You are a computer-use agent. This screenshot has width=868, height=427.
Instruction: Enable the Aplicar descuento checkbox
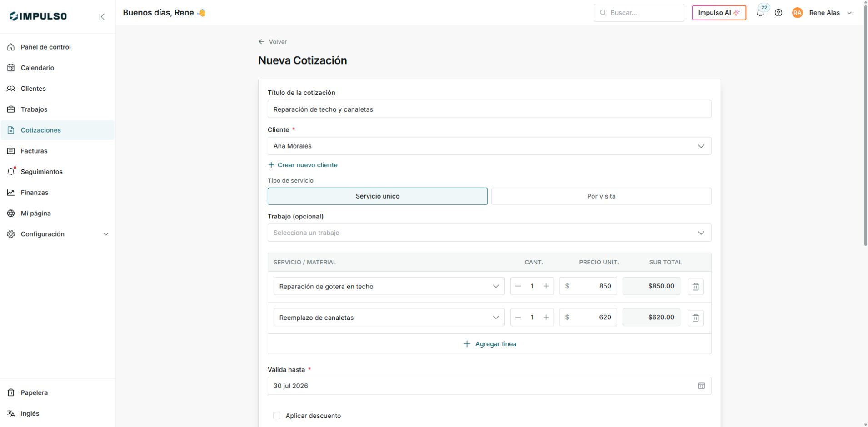coord(277,416)
